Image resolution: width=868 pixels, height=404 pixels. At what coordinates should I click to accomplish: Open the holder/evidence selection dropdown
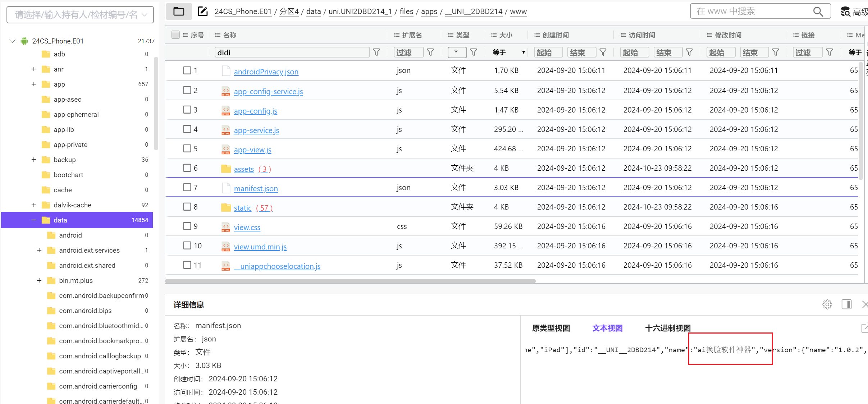pos(80,15)
